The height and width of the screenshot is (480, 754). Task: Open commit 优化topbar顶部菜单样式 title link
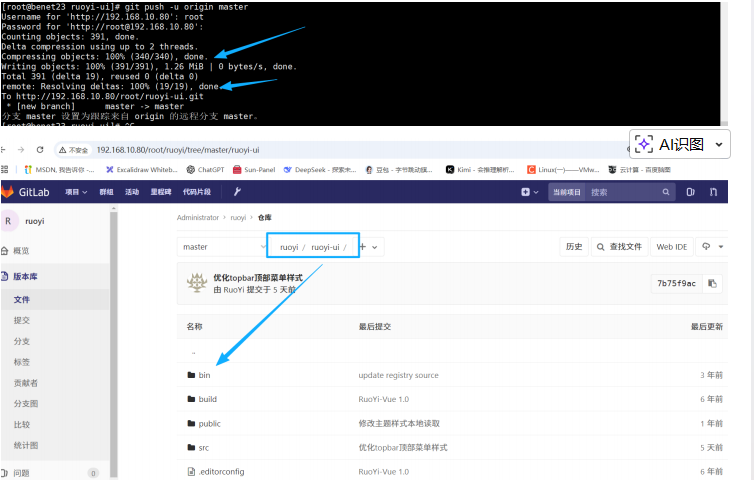(x=258, y=278)
